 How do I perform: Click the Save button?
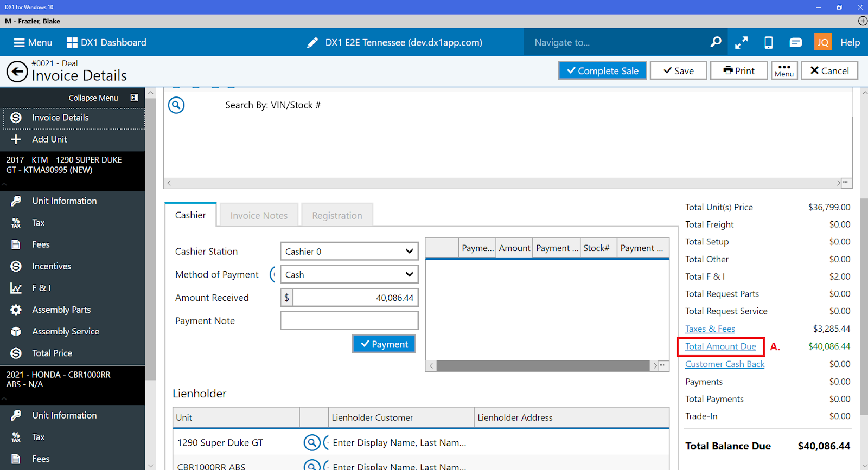click(679, 70)
